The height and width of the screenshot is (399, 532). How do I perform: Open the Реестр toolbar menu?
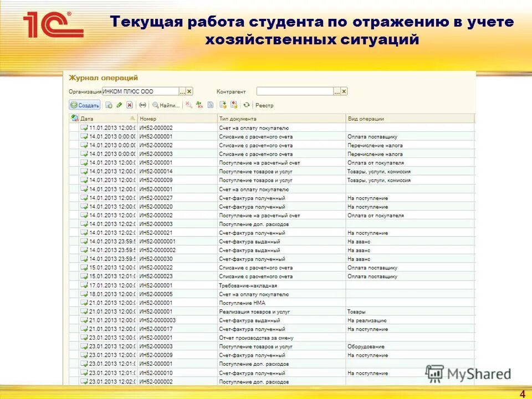point(265,104)
